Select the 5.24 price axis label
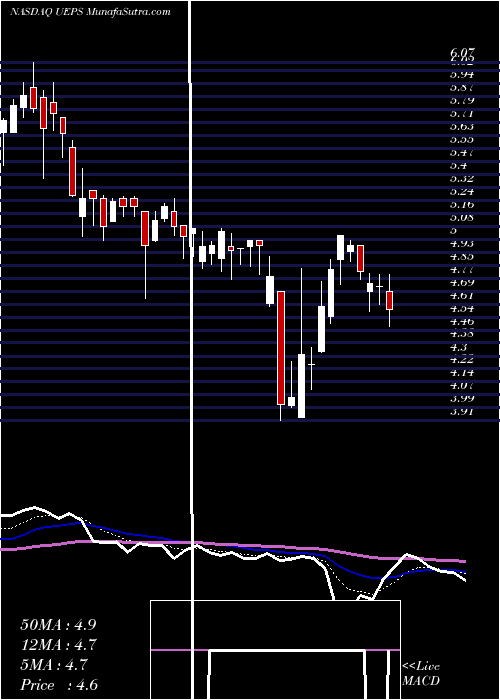This screenshot has width=500, height=700. pyautogui.click(x=462, y=192)
